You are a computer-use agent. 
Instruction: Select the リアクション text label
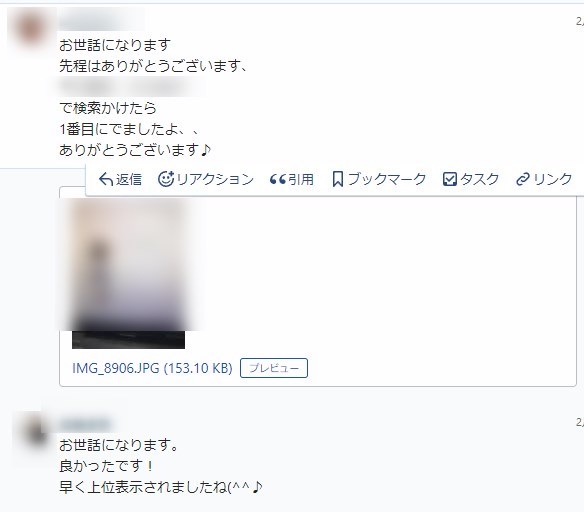point(215,179)
